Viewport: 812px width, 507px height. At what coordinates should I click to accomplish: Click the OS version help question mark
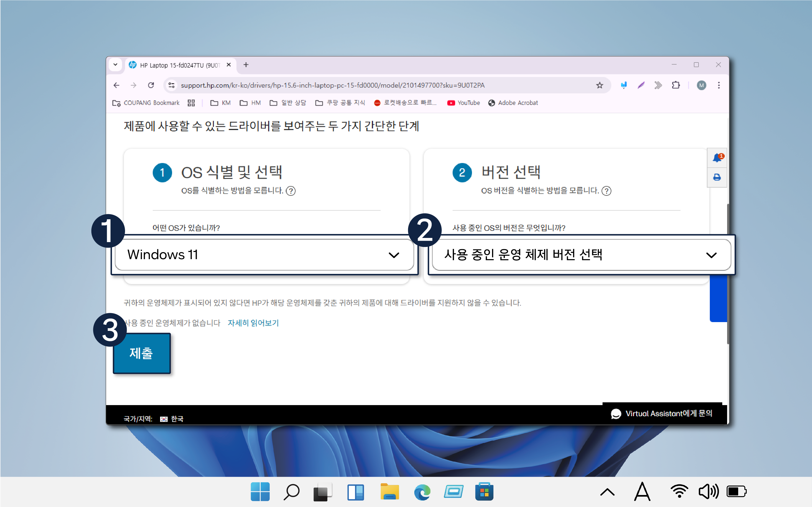point(606,191)
